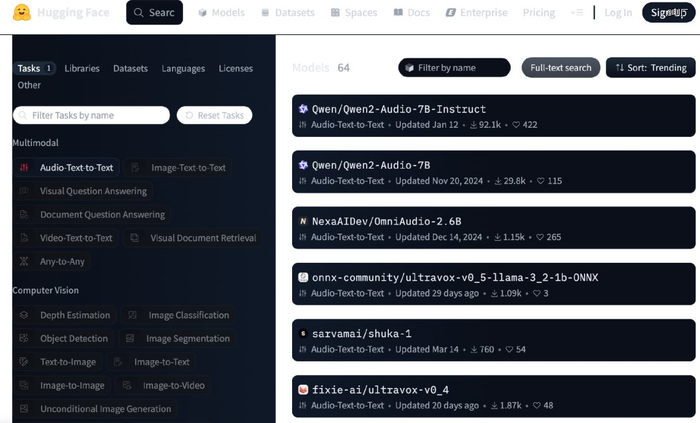Image resolution: width=700 pixels, height=423 pixels.
Task: Select the Text-to-Image task filter
Action: pyautogui.click(x=58, y=362)
